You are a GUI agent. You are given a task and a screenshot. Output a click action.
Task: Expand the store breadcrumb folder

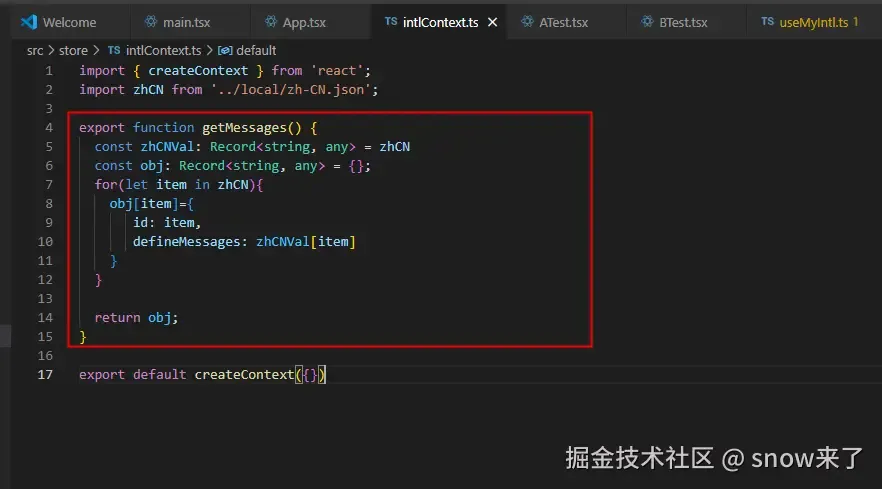(x=73, y=51)
